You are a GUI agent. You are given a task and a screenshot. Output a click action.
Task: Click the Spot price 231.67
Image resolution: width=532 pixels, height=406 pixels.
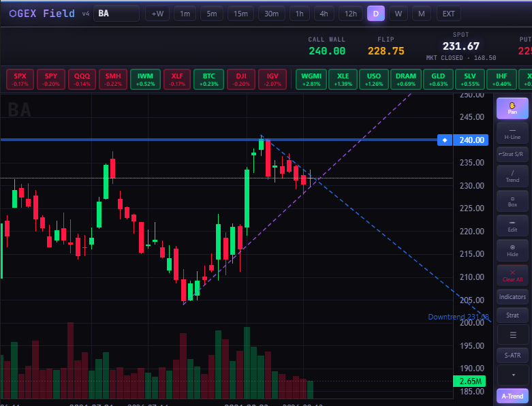461,46
